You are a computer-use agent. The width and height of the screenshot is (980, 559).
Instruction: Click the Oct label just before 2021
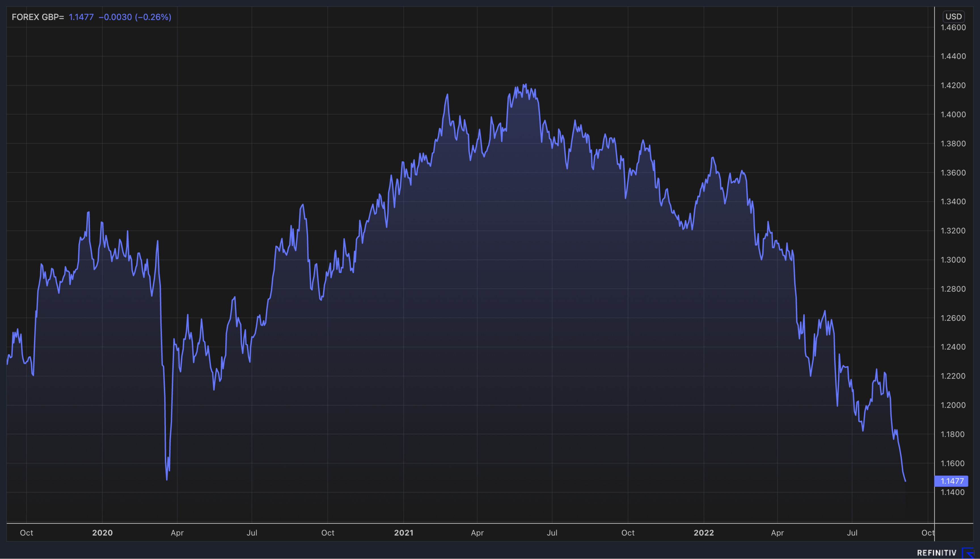[x=328, y=533]
